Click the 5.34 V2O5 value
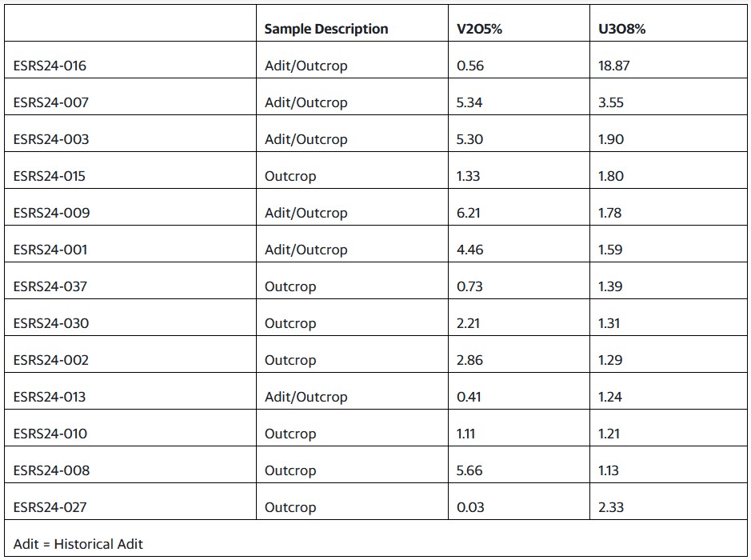The image size is (751, 560). click(470, 102)
